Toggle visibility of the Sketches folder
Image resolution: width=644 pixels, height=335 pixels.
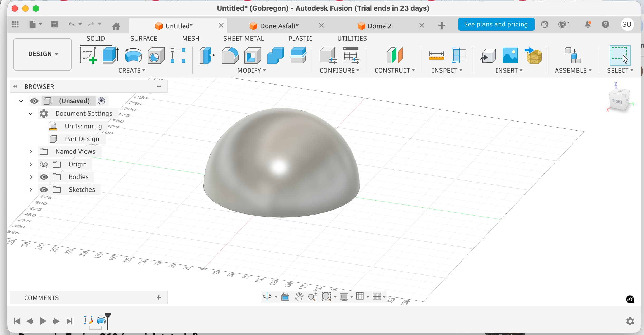coord(44,189)
